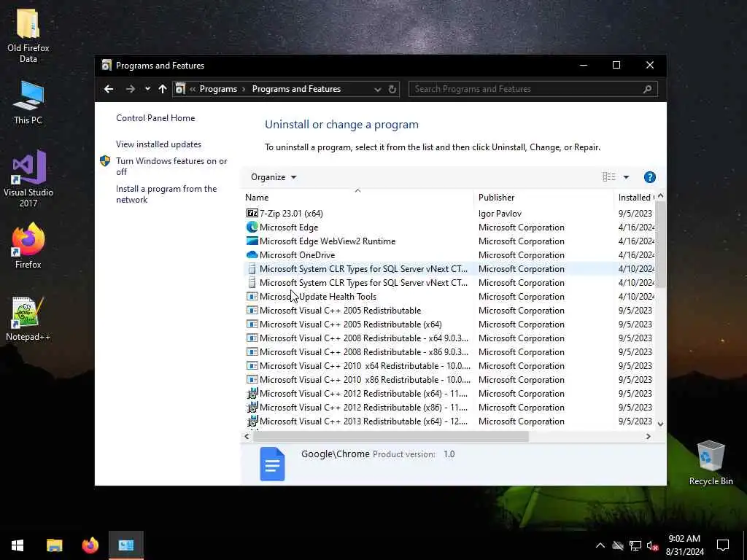Open the view options dropdown arrow

(x=626, y=177)
